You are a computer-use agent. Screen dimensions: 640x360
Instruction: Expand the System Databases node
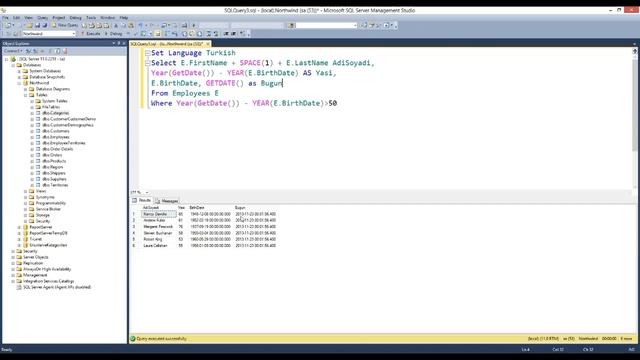[19, 71]
